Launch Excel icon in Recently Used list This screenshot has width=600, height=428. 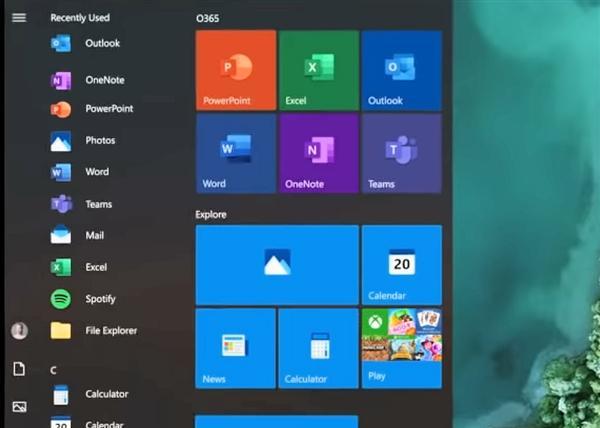(x=61, y=267)
